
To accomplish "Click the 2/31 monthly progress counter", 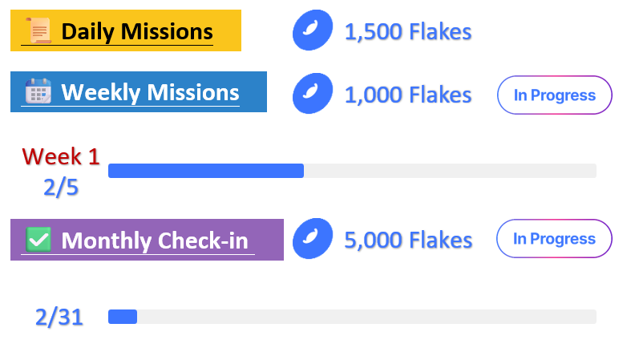I will tap(59, 317).
